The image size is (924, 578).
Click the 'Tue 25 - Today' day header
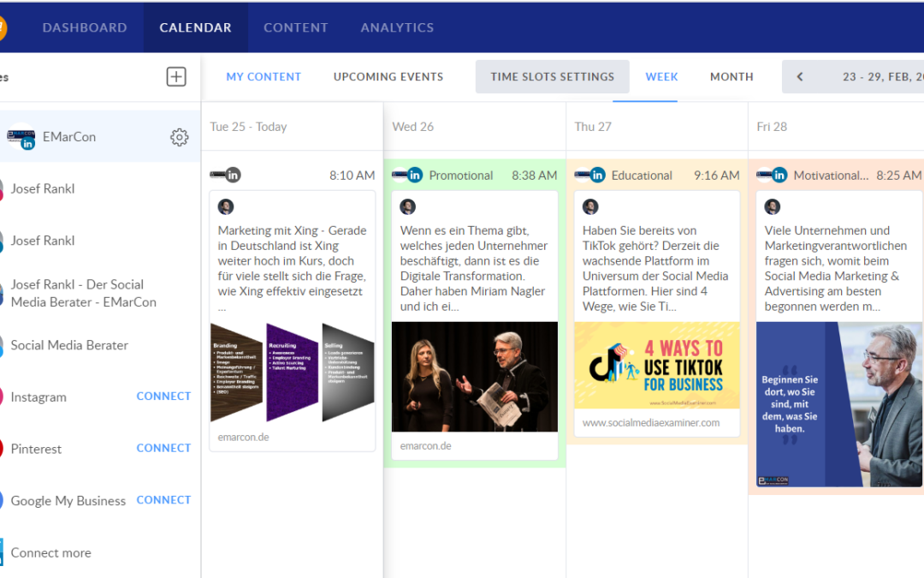coord(249,127)
